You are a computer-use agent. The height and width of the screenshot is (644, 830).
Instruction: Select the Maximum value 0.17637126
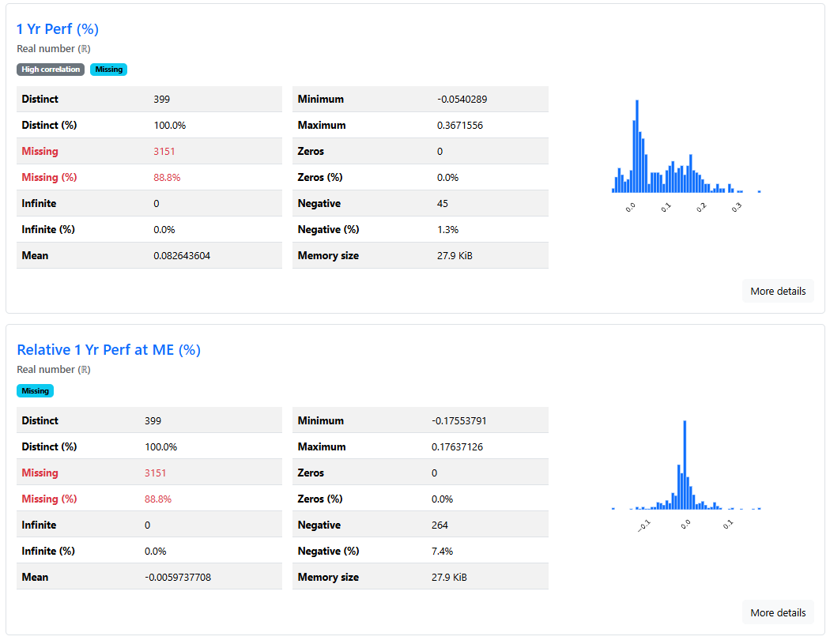(x=457, y=447)
